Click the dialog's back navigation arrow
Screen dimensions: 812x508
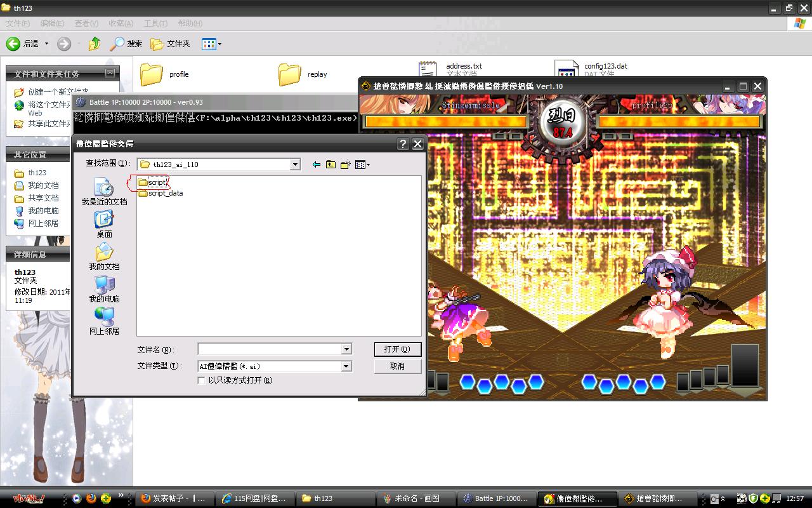click(316, 164)
